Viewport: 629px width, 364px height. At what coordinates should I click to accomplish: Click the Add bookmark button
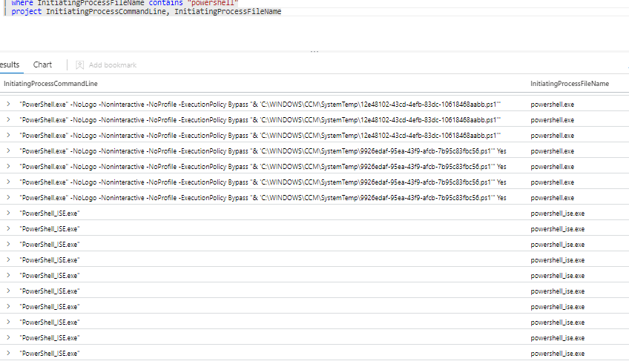click(106, 65)
